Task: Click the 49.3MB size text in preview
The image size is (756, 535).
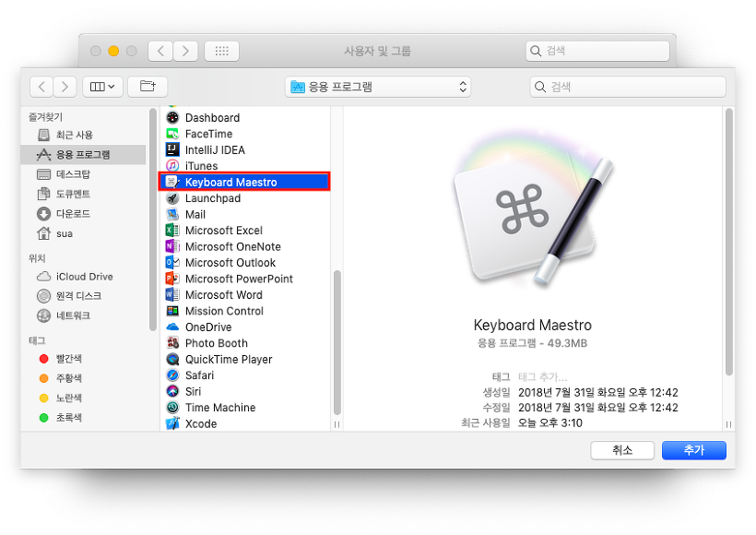Action: pos(568,343)
